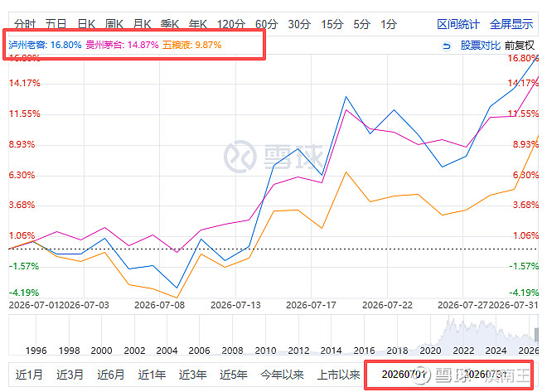The width and height of the screenshot is (547, 392).
Task: Select 上市以来 since-listing range
Action: (338, 375)
